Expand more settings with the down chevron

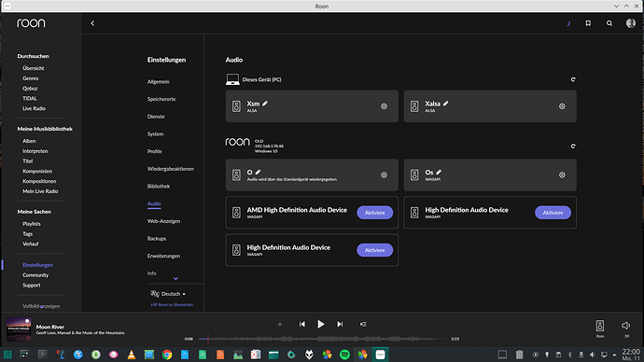[175, 279]
